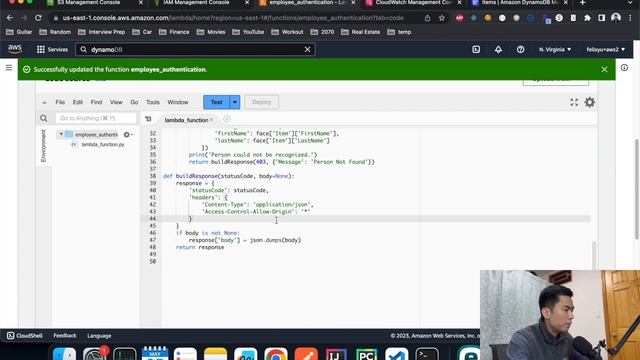
Task: Open the Tools menu in editor
Action: [x=153, y=102]
